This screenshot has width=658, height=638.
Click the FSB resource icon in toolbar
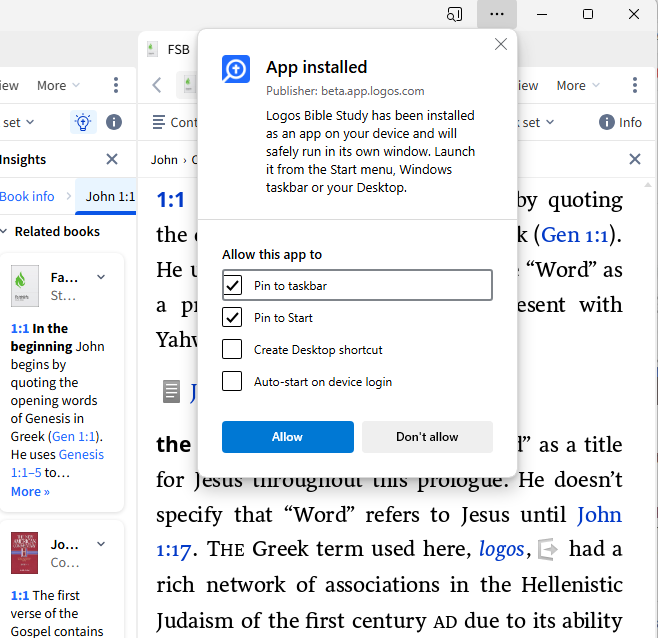point(188,85)
